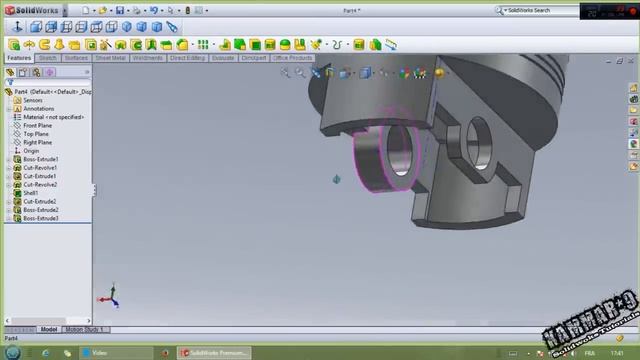Select Right Plane in the tree

click(x=38, y=142)
